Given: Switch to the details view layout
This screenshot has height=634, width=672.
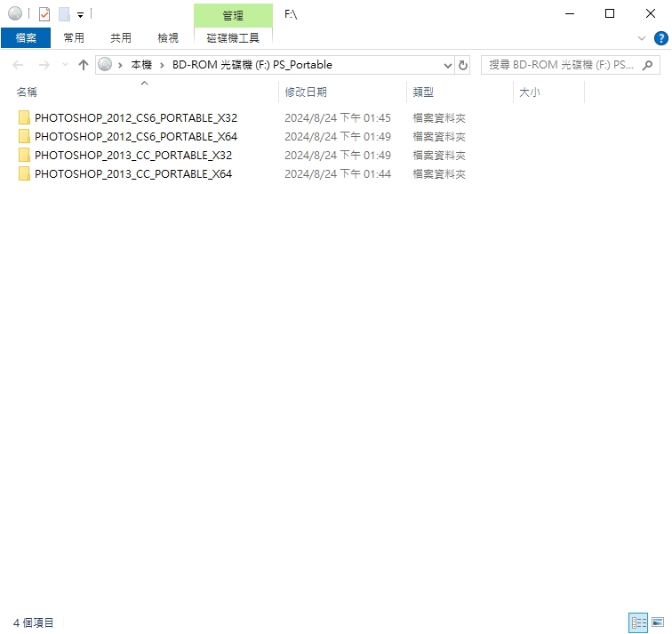Looking at the screenshot, I should click(x=638, y=622).
